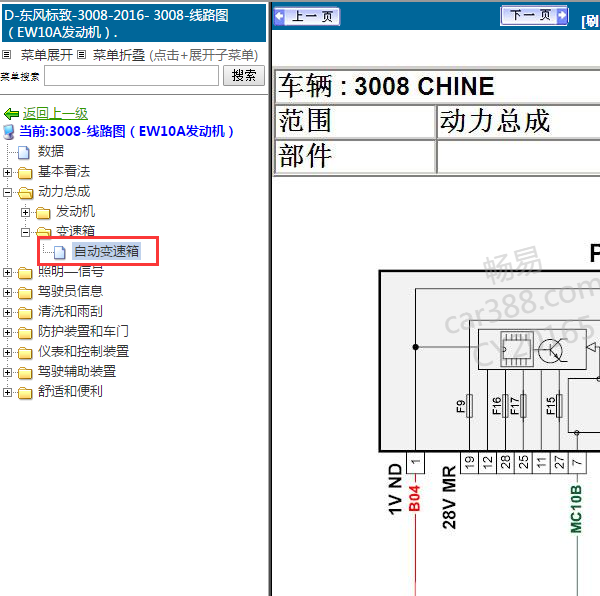600x596 pixels.
Task: Click the icon beside 菜单折叠
Action: (82, 55)
